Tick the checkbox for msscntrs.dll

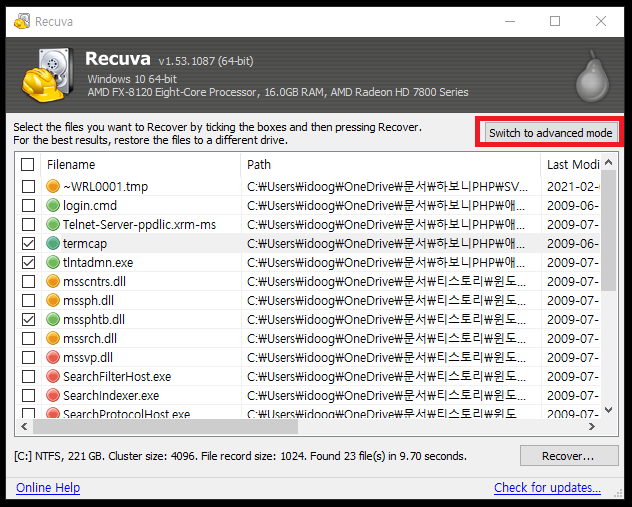click(28, 281)
